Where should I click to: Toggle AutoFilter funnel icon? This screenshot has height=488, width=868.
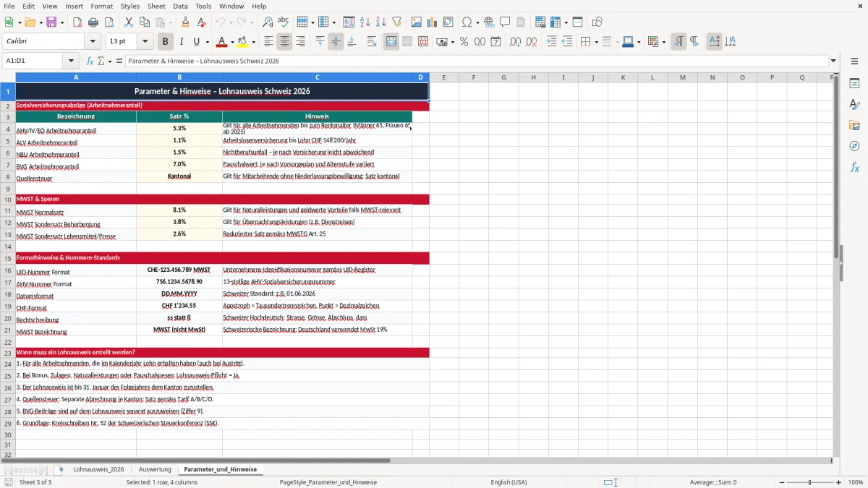pyautogui.click(x=397, y=22)
